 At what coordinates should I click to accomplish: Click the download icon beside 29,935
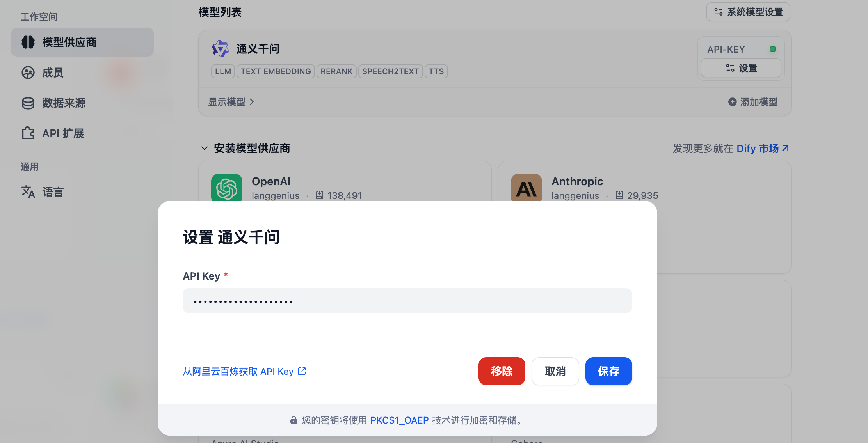[619, 195]
